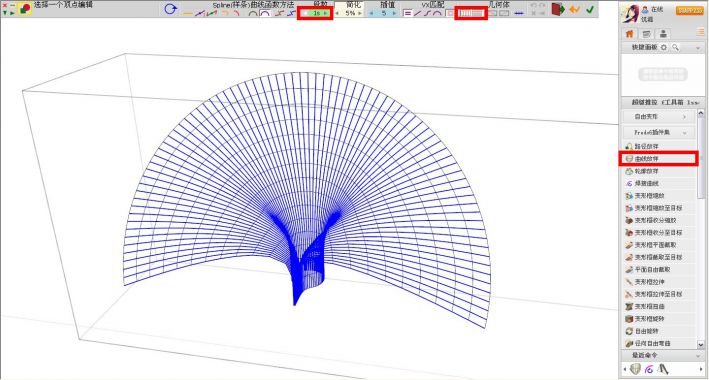Decrease the 简化 percentage with left arrow
The image size is (709, 380).
(x=337, y=14)
